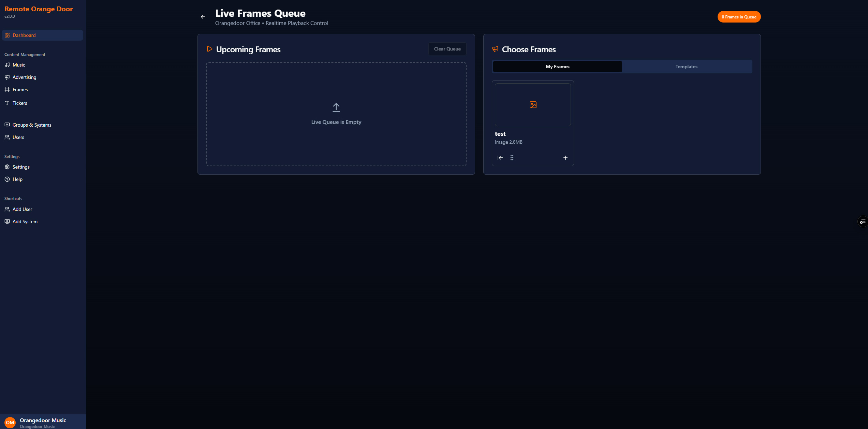Open Tickers in sidebar
The image size is (868, 429).
(x=20, y=103)
